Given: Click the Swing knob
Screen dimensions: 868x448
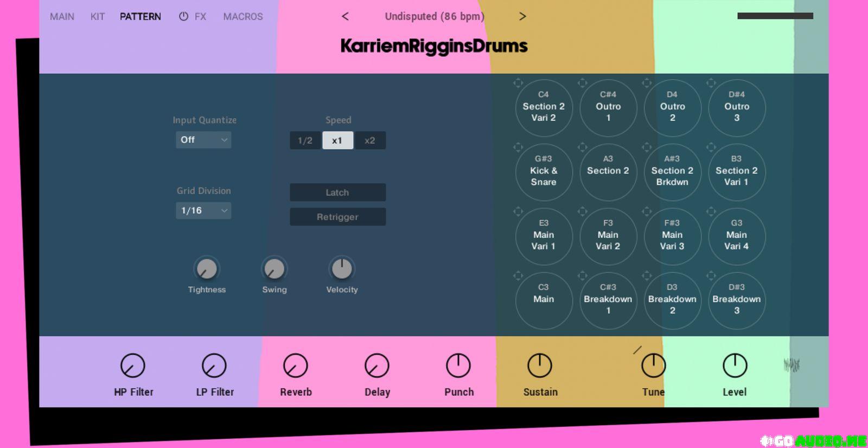Looking at the screenshot, I should (x=274, y=268).
